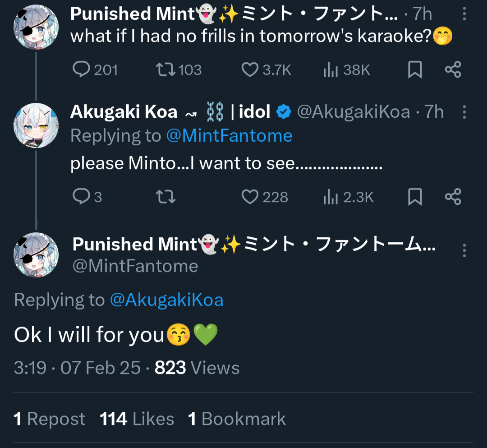Screen dimensions: 487x448
Task: Reply to Akugaki Koa's tweet
Action: (82, 197)
